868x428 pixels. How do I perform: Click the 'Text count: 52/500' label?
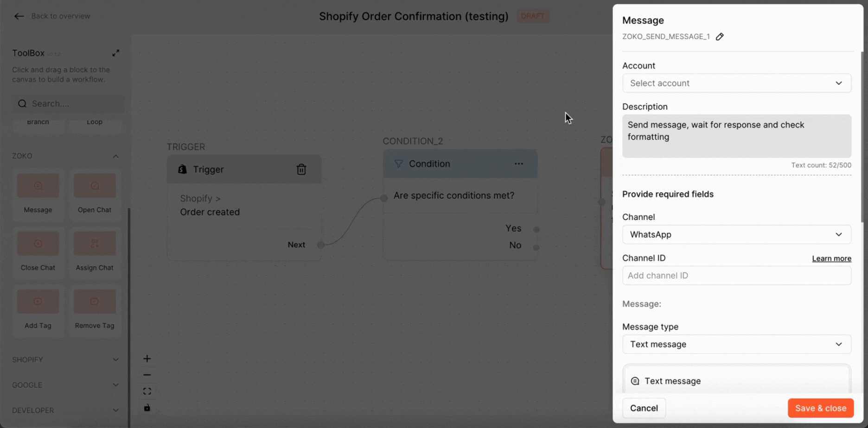point(821,165)
